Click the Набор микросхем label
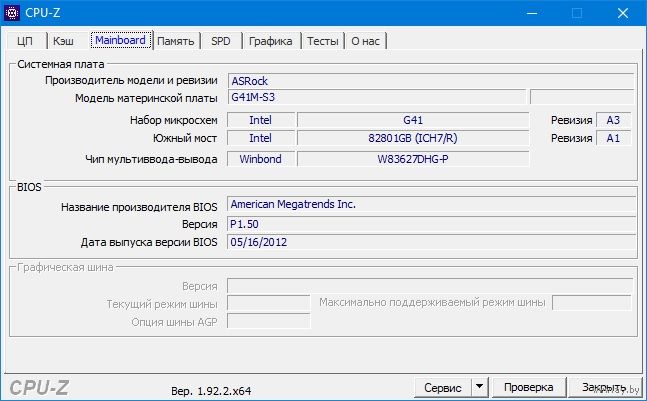Screen dimensions: 647x401 point(174,120)
